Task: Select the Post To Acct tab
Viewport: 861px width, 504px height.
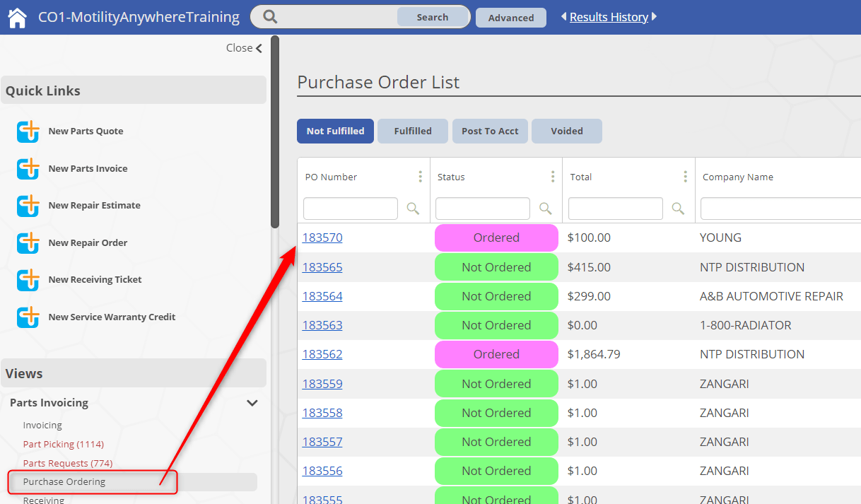Action: click(490, 131)
